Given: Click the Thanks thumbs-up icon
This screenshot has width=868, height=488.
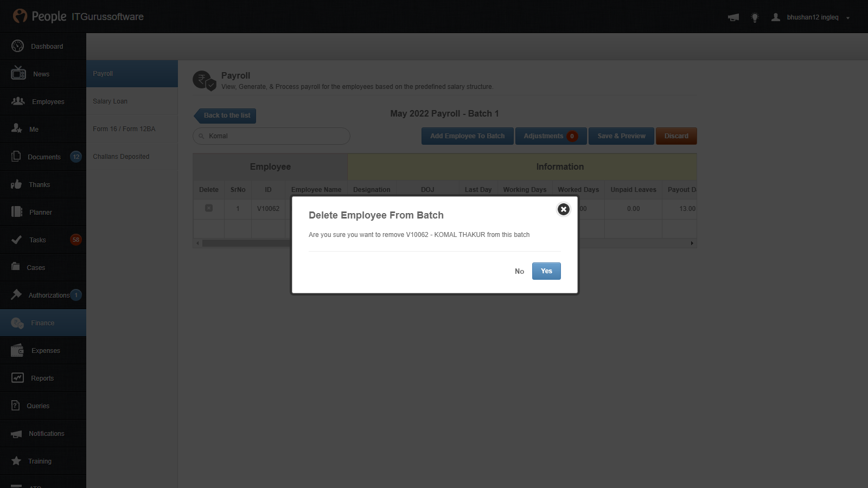Looking at the screenshot, I should coord(16,184).
